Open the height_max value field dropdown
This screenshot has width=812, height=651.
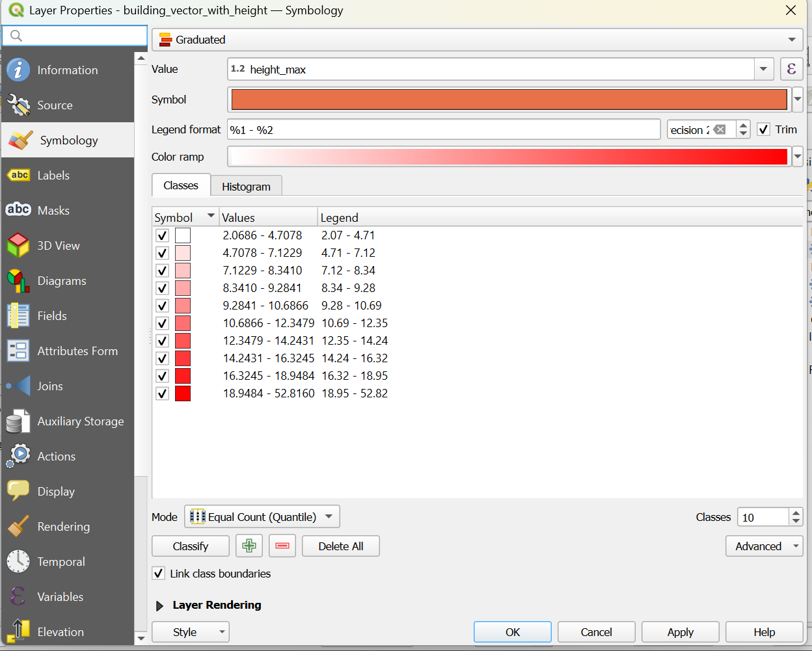click(764, 69)
